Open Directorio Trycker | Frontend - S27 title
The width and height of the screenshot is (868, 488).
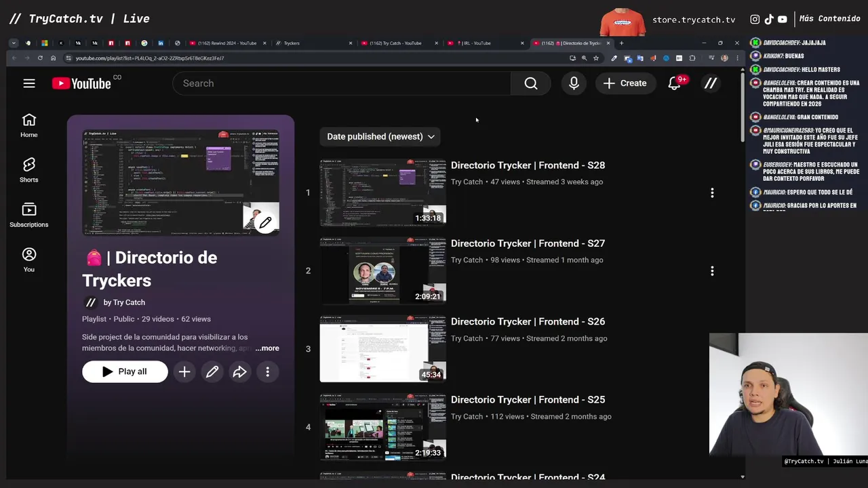pos(528,243)
